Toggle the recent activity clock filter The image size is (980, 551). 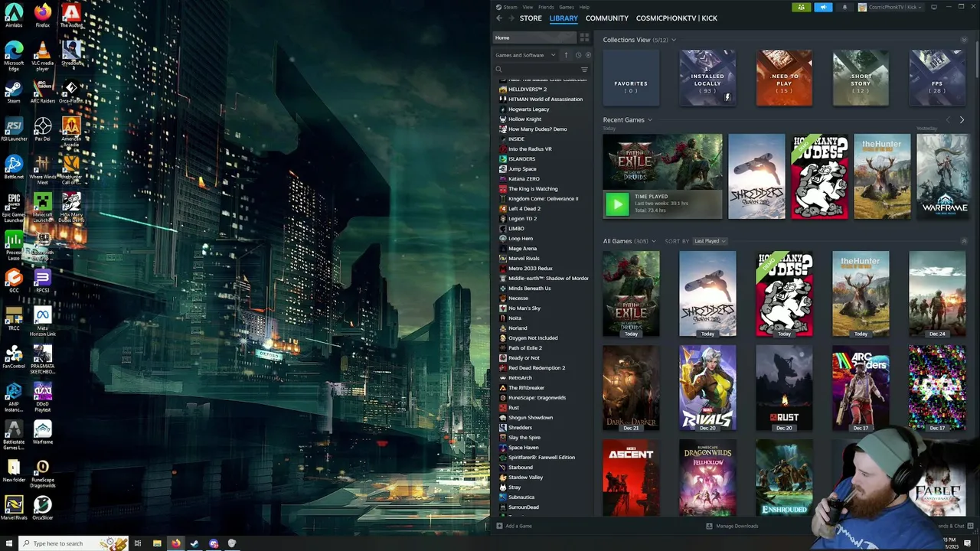[578, 55]
